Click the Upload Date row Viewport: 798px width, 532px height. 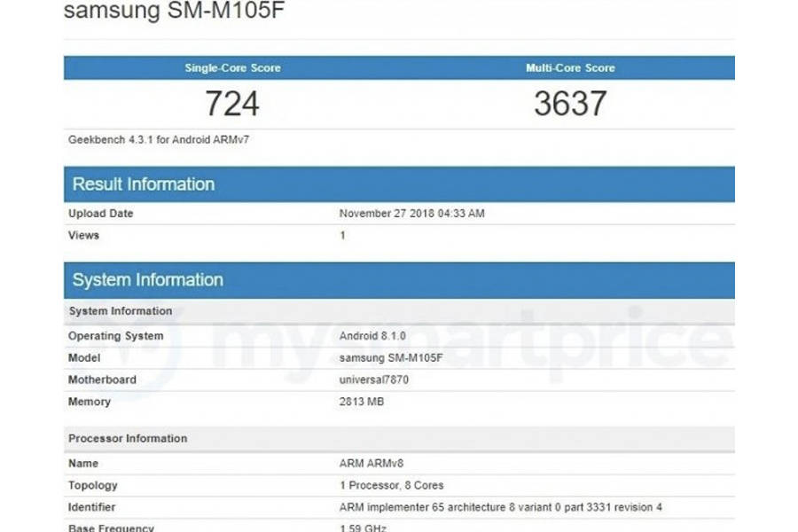tap(100, 213)
